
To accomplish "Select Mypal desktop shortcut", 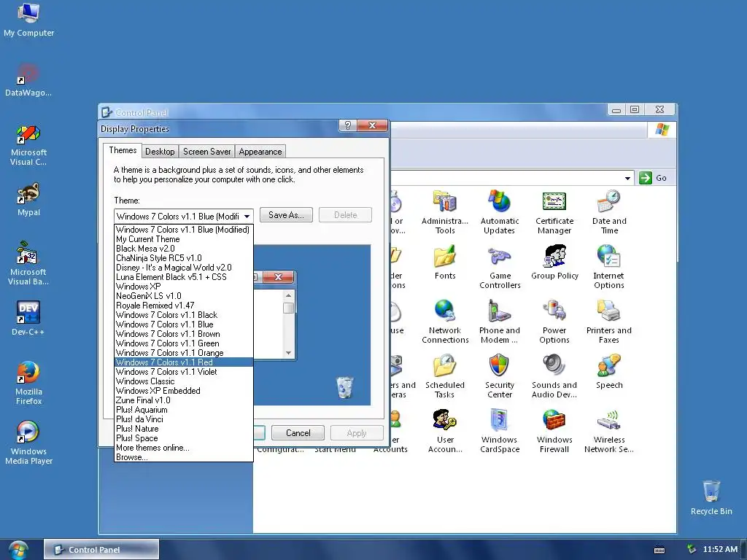I will (x=28, y=200).
